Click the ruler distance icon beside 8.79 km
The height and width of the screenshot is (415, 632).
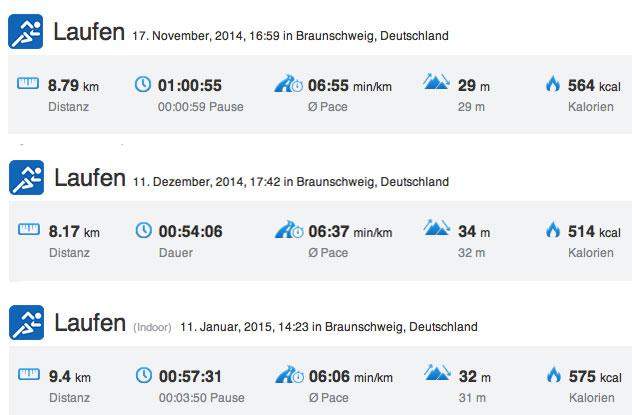28,83
